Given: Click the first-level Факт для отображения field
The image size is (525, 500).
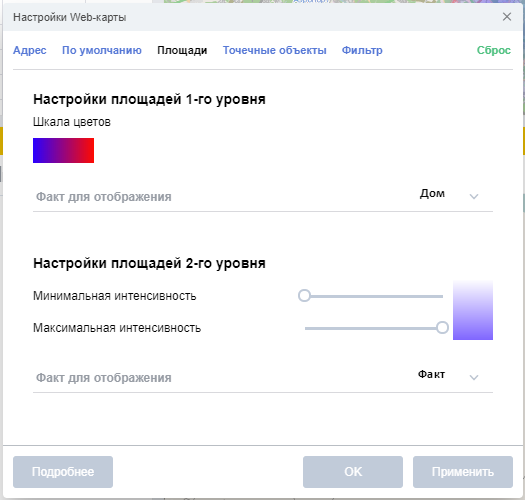Looking at the screenshot, I should click(x=263, y=197).
